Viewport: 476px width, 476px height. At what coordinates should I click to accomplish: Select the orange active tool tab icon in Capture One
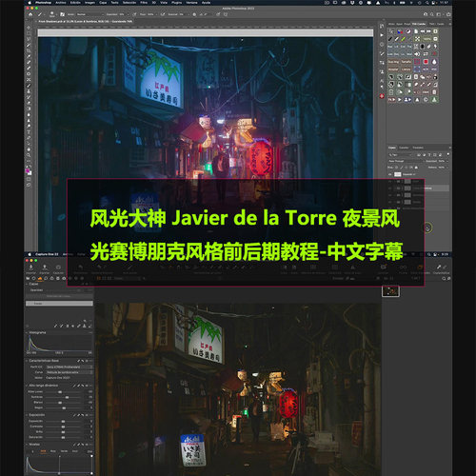click(40, 279)
